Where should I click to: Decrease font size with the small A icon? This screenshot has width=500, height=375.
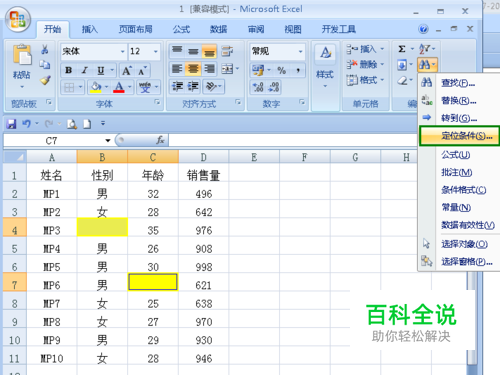click(x=142, y=70)
